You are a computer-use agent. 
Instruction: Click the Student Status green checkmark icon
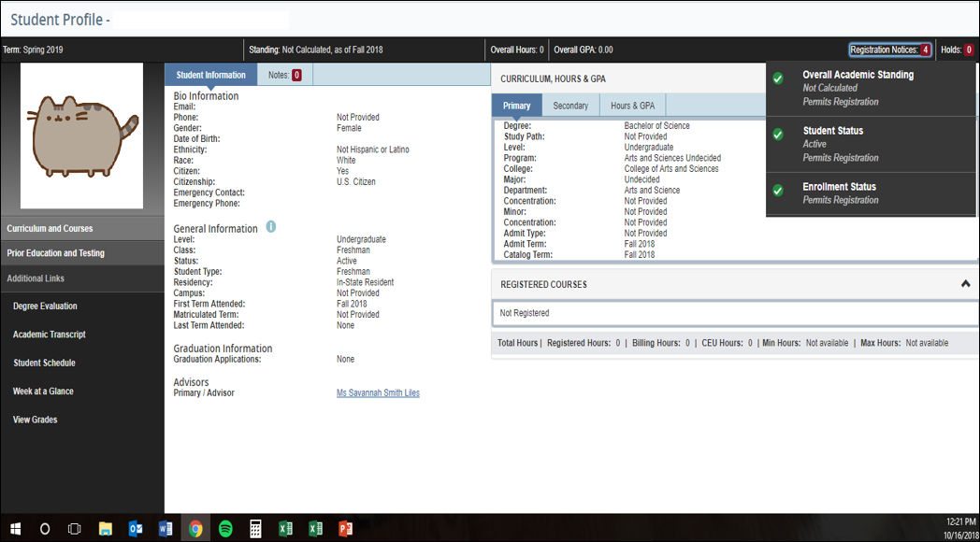[x=778, y=135]
